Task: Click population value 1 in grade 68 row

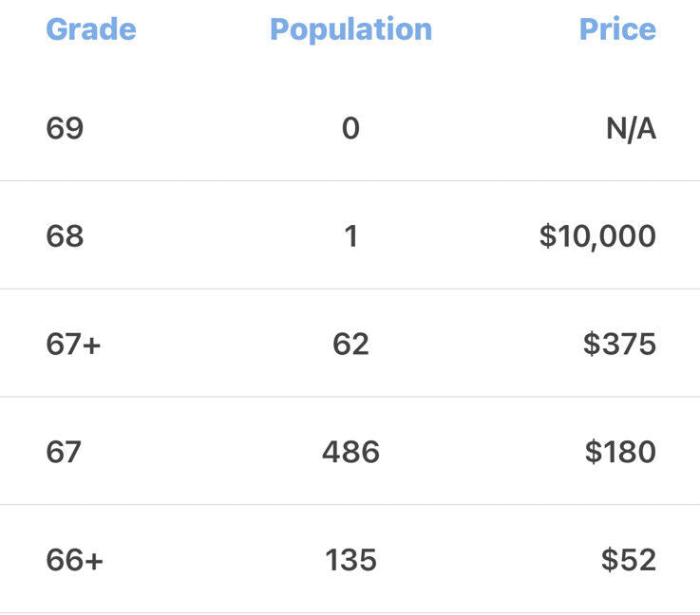Action: [351, 236]
